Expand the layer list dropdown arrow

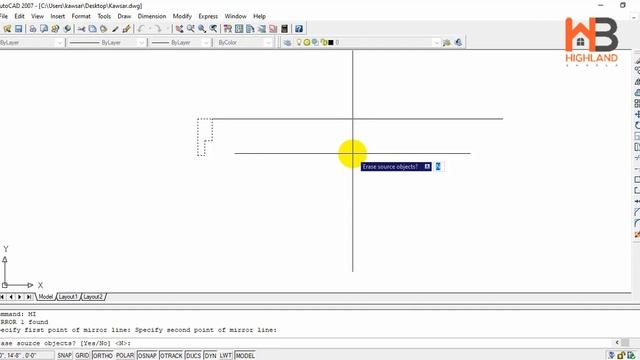tap(436, 42)
